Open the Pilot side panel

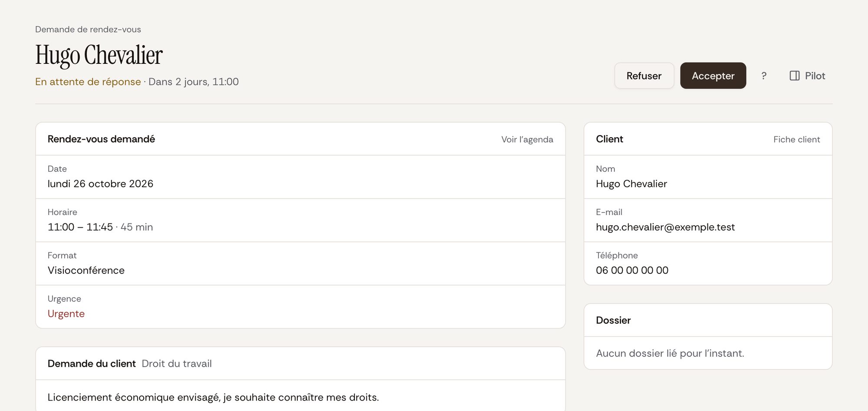807,76
